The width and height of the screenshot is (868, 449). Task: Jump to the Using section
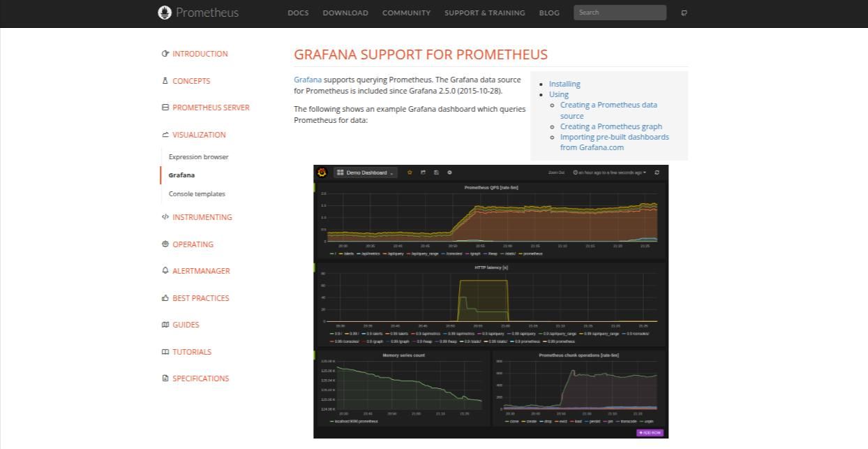pyautogui.click(x=559, y=94)
